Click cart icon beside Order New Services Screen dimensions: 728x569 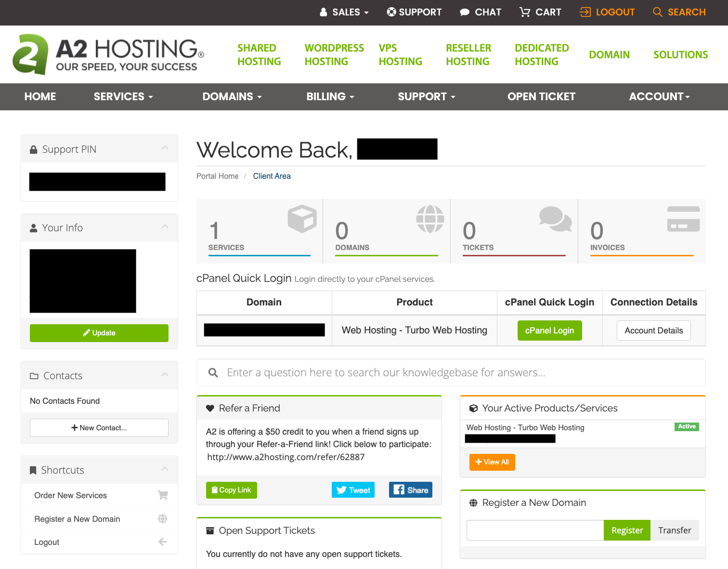[x=163, y=495]
